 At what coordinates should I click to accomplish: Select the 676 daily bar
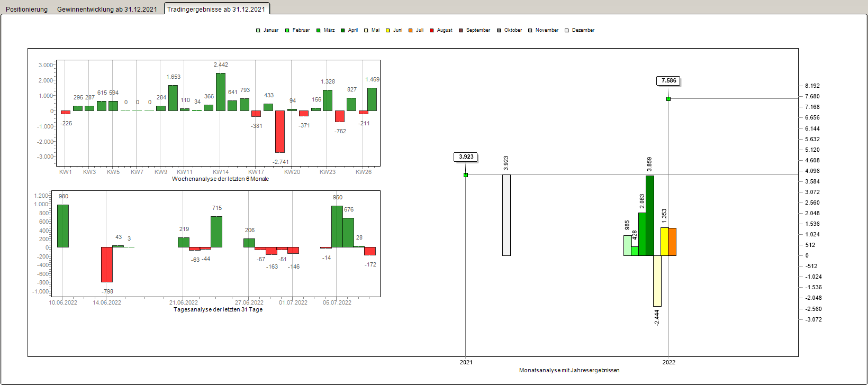point(348,233)
